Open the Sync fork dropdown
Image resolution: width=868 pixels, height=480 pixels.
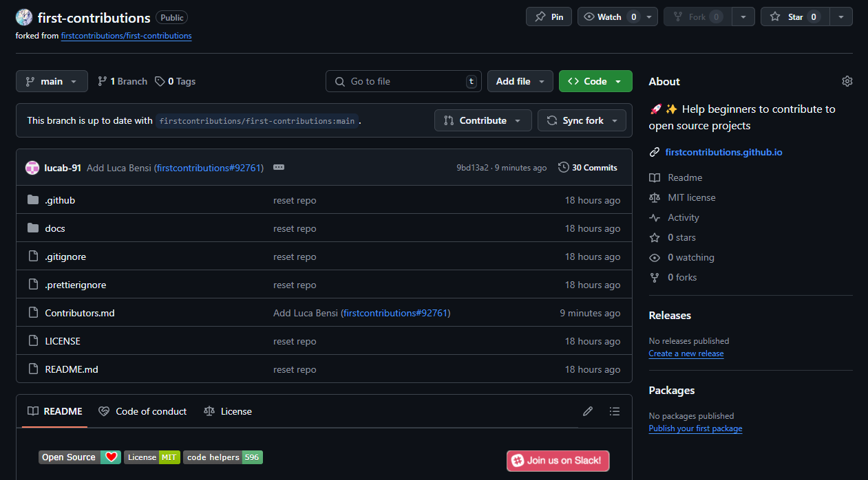(582, 120)
